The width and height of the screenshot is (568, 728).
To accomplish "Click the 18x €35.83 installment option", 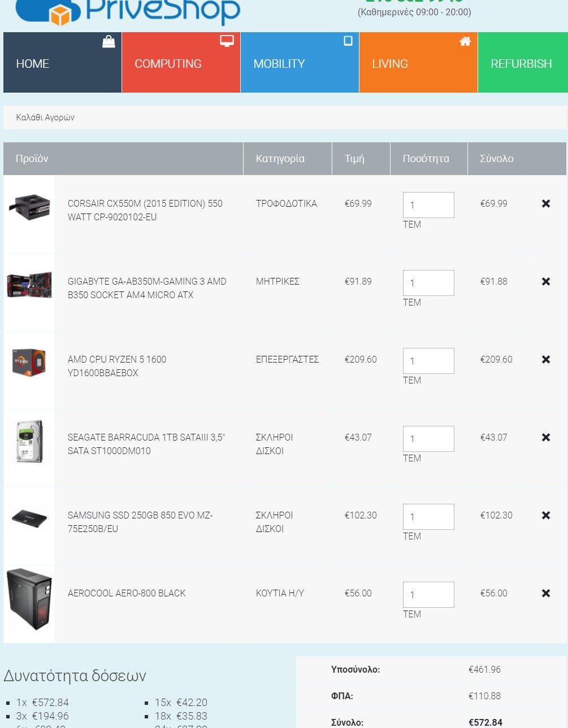I will [x=181, y=716].
